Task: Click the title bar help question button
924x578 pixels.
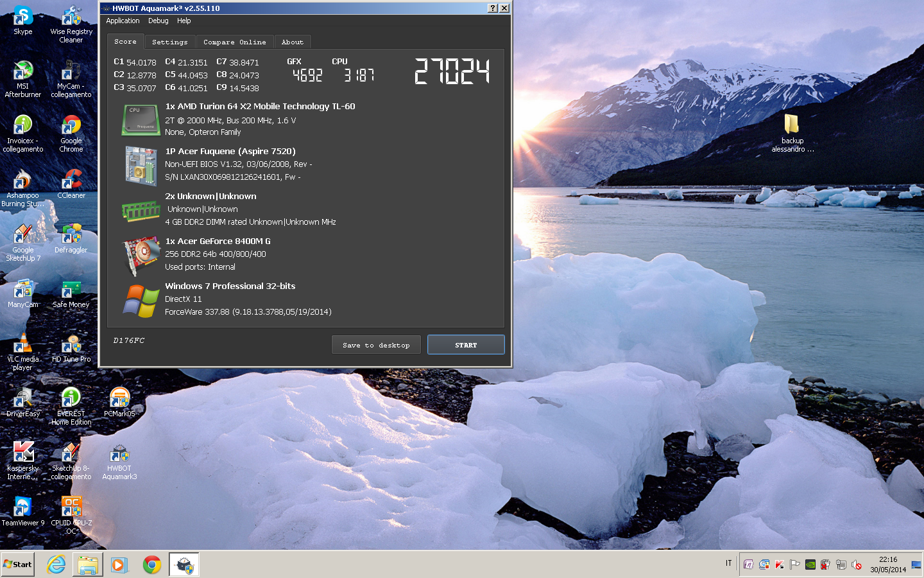Action: (492, 8)
